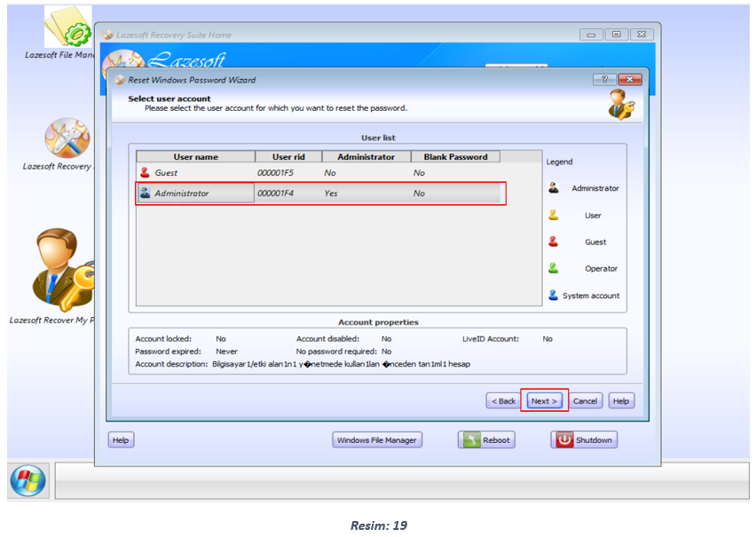Image resolution: width=756 pixels, height=537 pixels.
Task: Sort by User name column header
Action: (195, 157)
